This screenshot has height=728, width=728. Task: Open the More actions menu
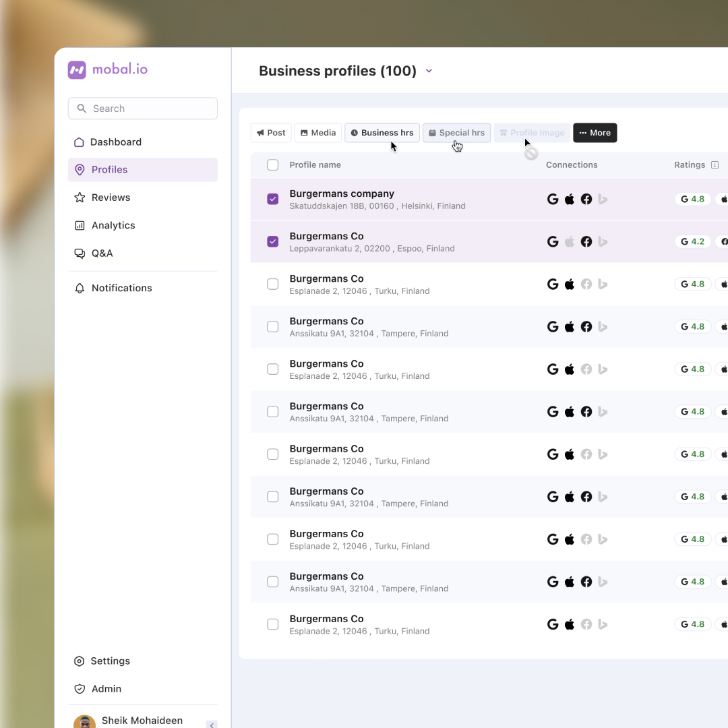pos(595,133)
